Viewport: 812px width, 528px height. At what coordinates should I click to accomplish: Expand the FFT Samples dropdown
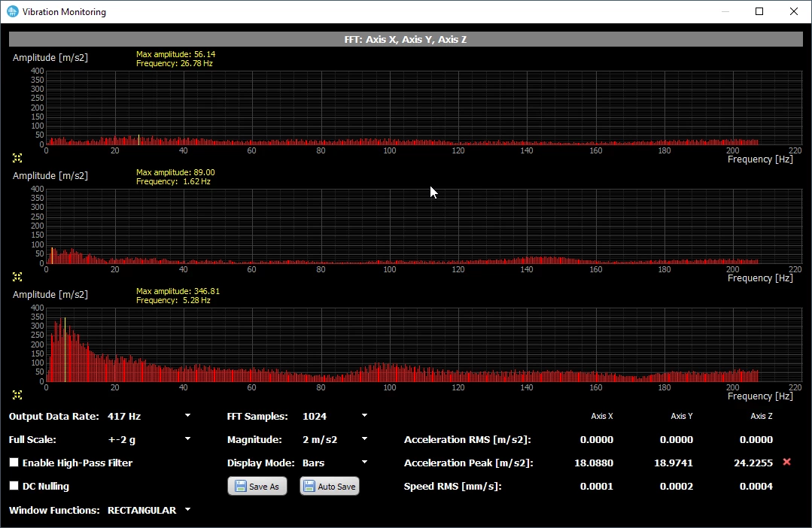pos(335,416)
